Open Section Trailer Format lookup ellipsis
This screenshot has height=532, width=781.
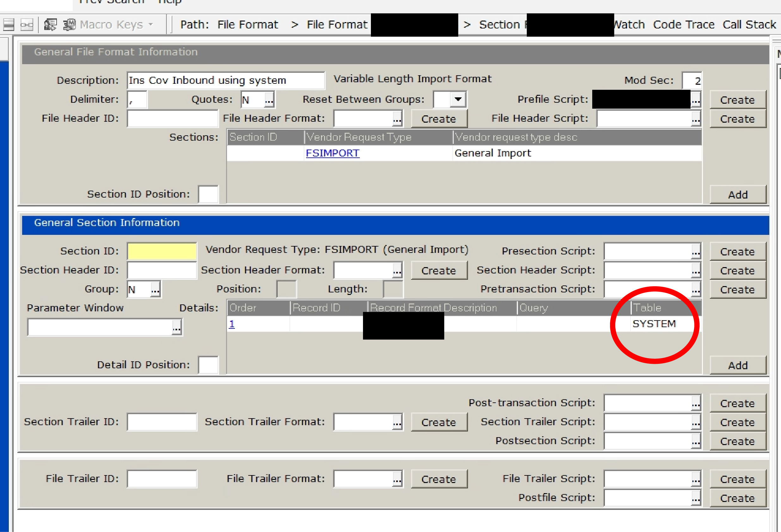pyautogui.click(x=397, y=422)
